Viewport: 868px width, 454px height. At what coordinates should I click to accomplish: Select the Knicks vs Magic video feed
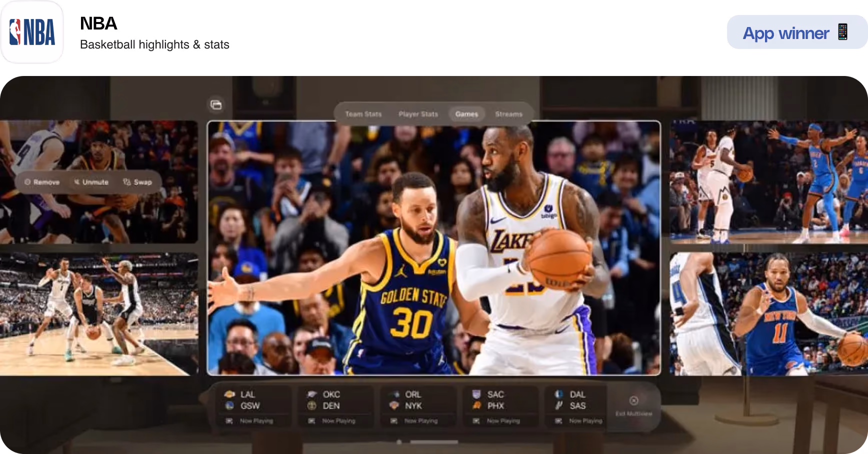769,314
